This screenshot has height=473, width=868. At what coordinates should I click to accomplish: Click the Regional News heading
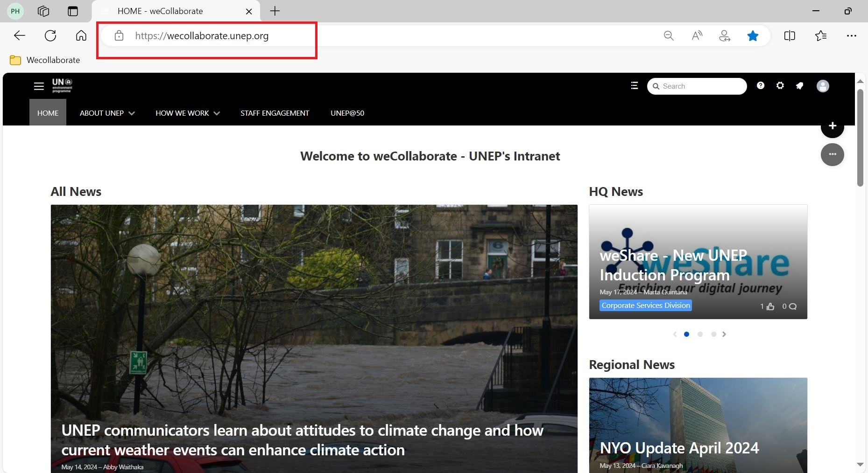[632, 365]
